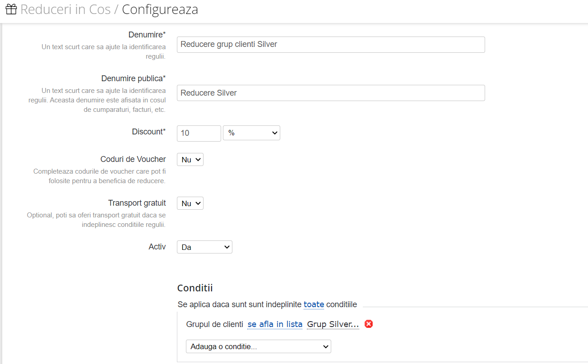Screen dimensions: 588x364
Task: Click the 'Activ' field label
Action: (x=157, y=247)
